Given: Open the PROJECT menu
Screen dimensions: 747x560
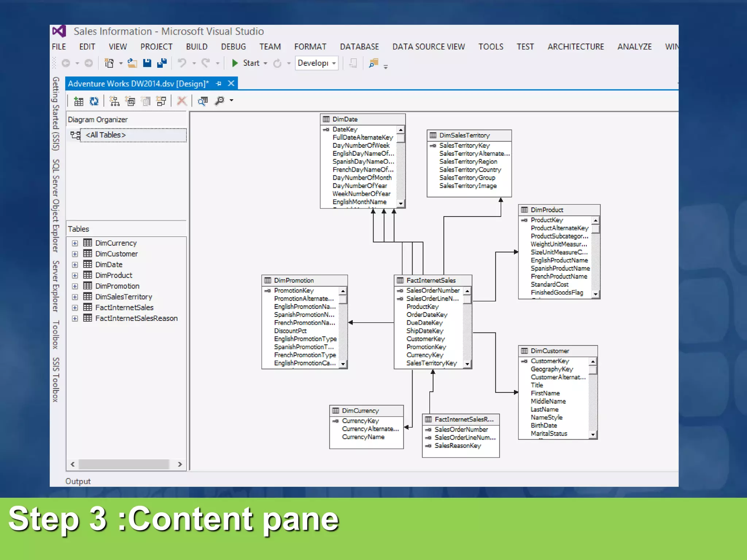Looking at the screenshot, I should (x=156, y=47).
